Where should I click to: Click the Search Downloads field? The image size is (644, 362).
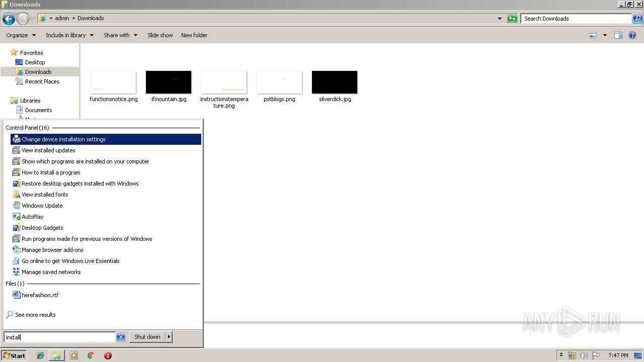click(x=576, y=19)
